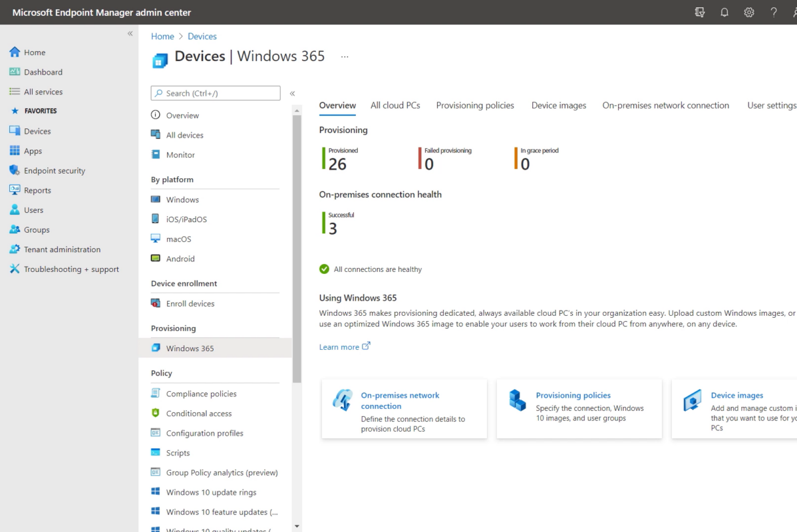Image resolution: width=797 pixels, height=532 pixels.
Task: Open the Provisioning policies card link
Action: 573,395
